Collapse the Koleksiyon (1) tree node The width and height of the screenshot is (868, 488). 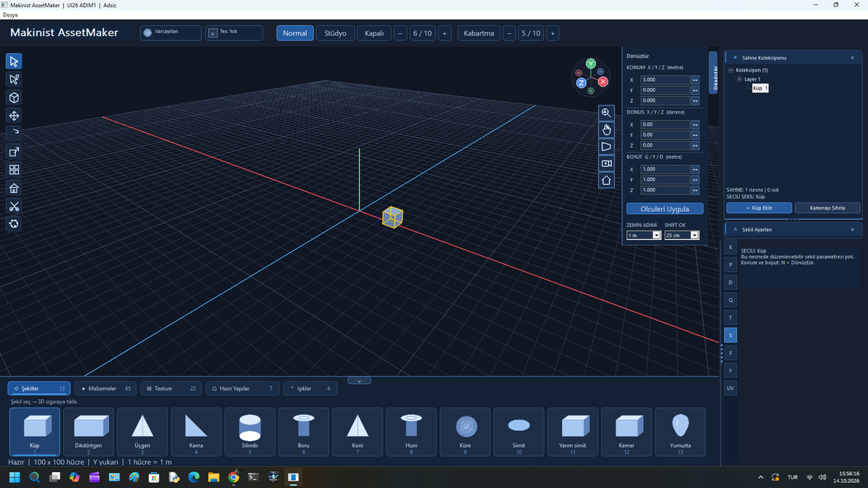[731, 70]
